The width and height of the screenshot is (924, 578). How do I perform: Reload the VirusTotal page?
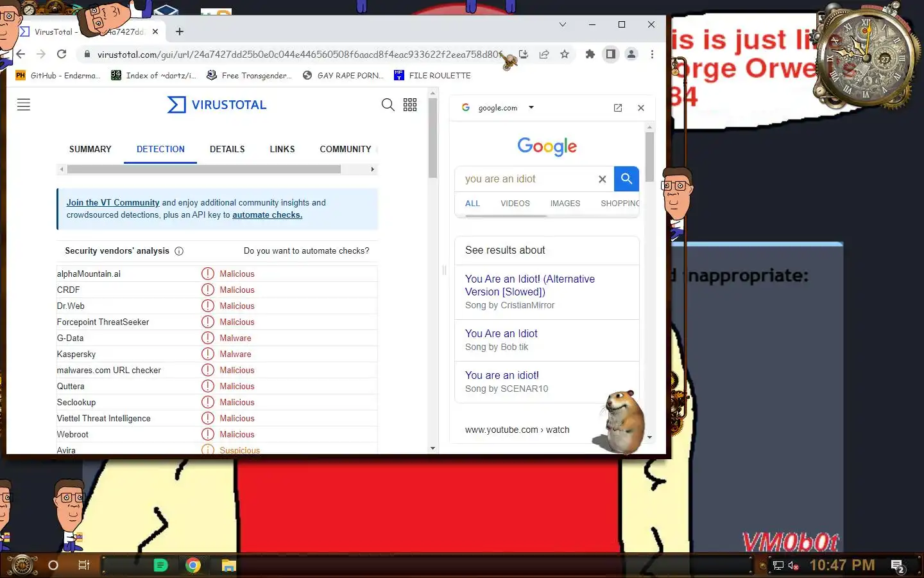click(x=62, y=54)
